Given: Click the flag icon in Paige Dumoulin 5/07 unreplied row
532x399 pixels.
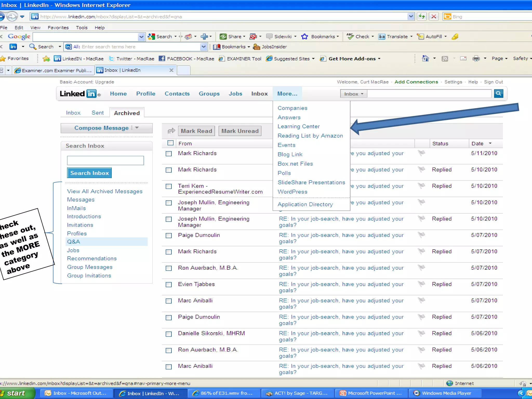Looking at the screenshot, I should click(421, 235).
